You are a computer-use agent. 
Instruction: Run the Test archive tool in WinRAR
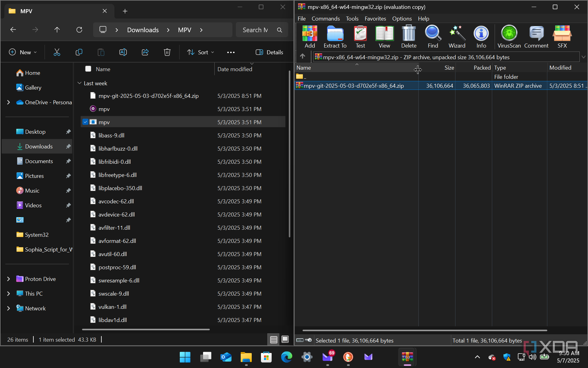(360, 36)
